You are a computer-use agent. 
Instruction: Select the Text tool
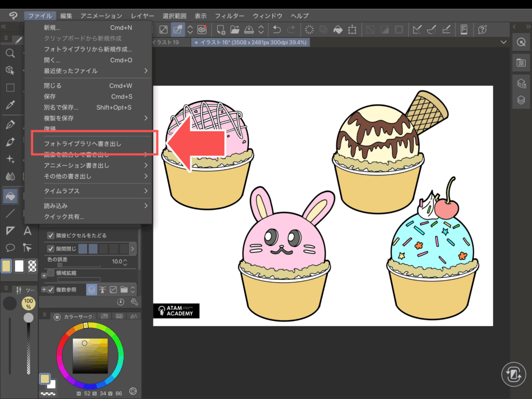(x=28, y=231)
